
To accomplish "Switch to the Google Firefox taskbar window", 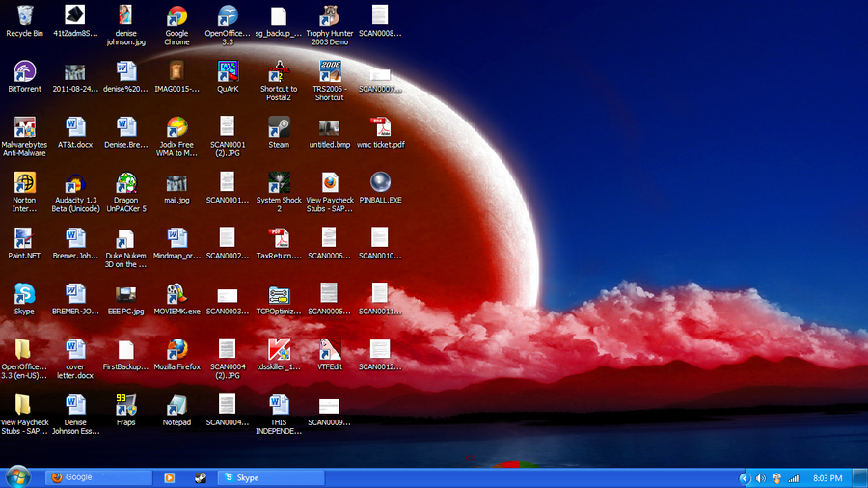I will 98,477.
